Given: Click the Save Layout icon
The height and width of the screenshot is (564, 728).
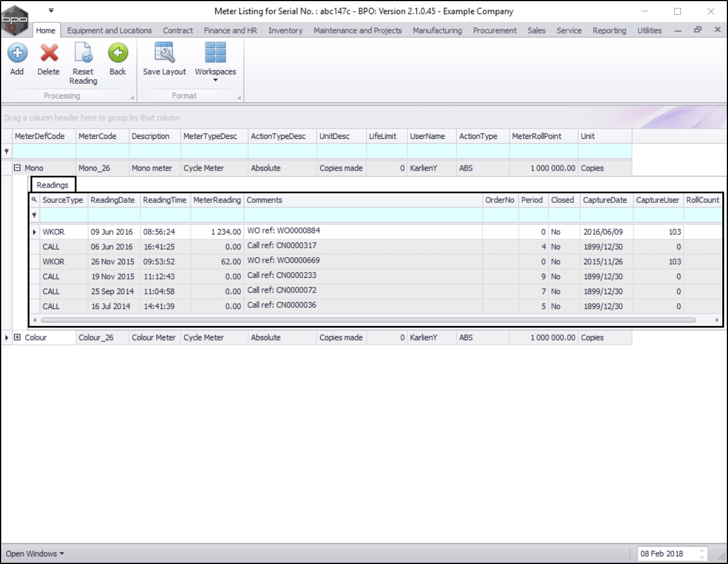Looking at the screenshot, I should coord(164,53).
